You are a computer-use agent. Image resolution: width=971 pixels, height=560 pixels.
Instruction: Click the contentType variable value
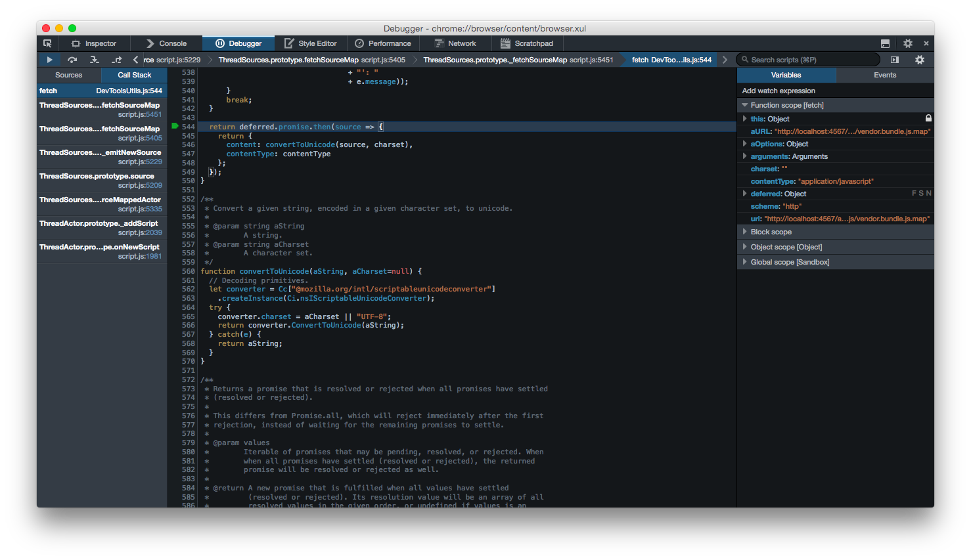(x=836, y=181)
